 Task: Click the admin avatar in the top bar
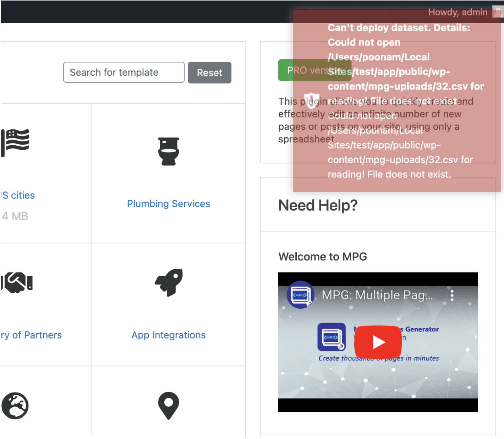(x=498, y=12)
